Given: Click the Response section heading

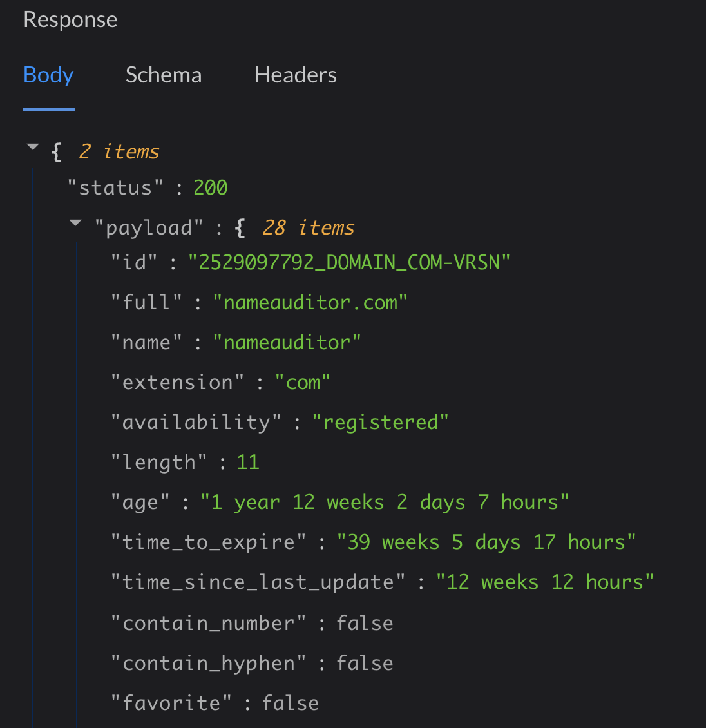Looking at the screenshot, I should (x=71, y=19).
